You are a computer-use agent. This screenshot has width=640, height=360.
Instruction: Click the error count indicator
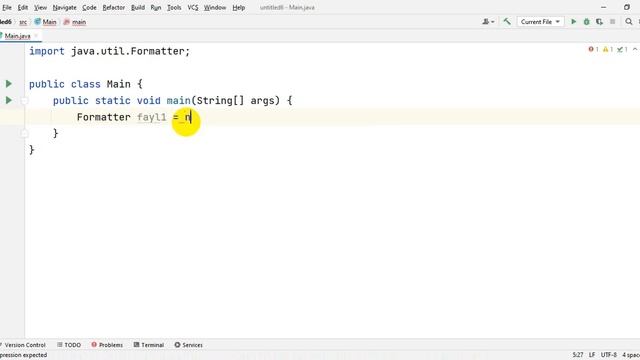coord(593,49)
